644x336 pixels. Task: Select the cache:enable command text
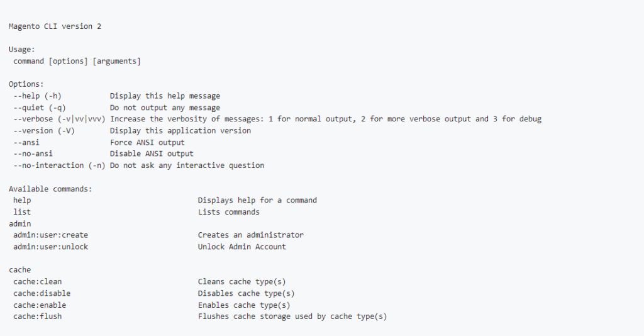click(40, 305)
